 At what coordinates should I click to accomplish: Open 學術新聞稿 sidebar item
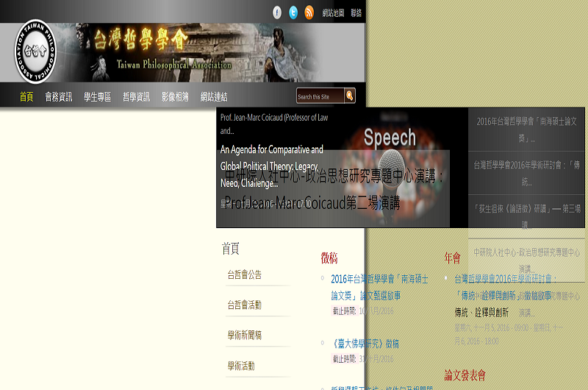245,335
